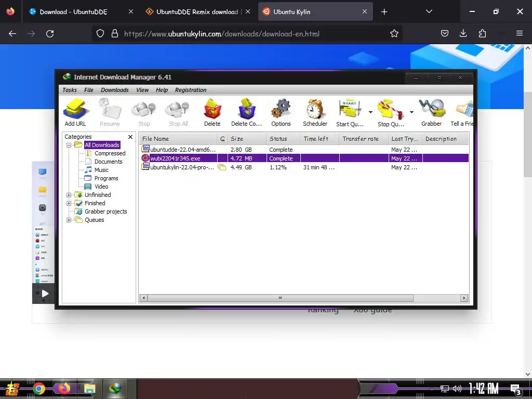Viewport: 532px width, 399px height.
Task: Click the Firefox address bar URL
Action: tap(221, 34)
